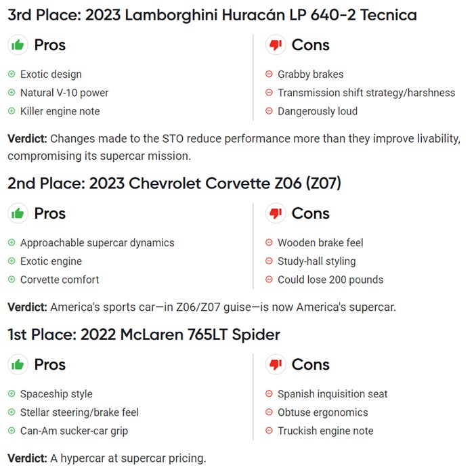The width and height of the screenshot is (474, 476).
Task: Click the thumbs-down Cons icon for Corvette Z06
Action: (276, 213)
